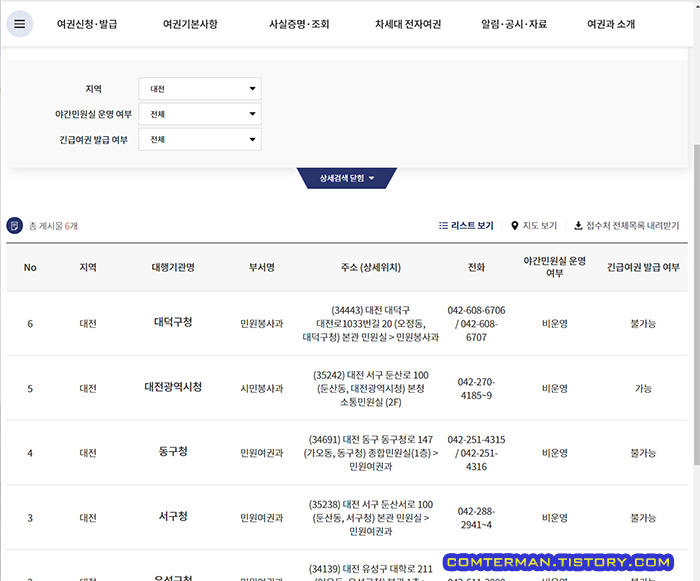Click the list view icon
700x581 pixels.
tap(443, 226)
